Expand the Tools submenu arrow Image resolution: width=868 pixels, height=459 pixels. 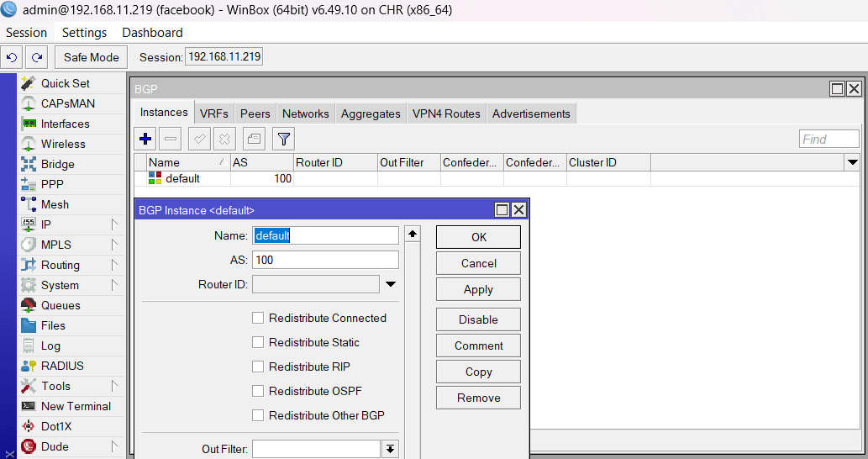point(114,385)
